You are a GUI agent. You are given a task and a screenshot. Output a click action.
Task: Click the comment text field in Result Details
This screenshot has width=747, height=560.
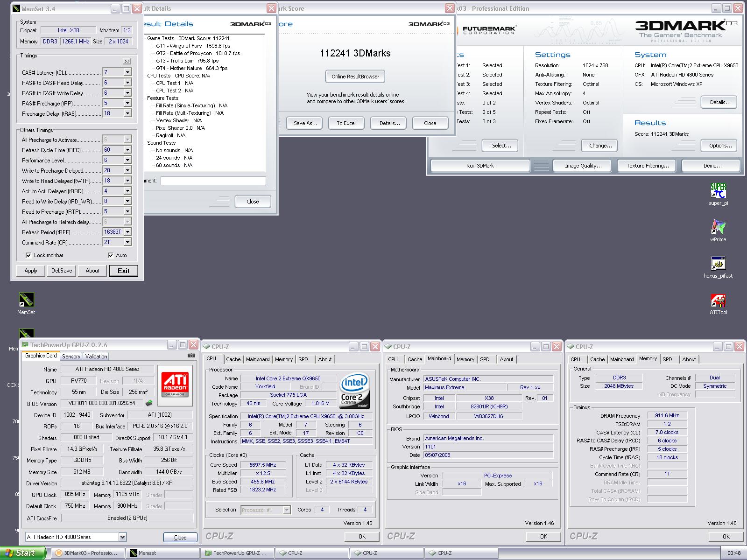coord(213,181)
